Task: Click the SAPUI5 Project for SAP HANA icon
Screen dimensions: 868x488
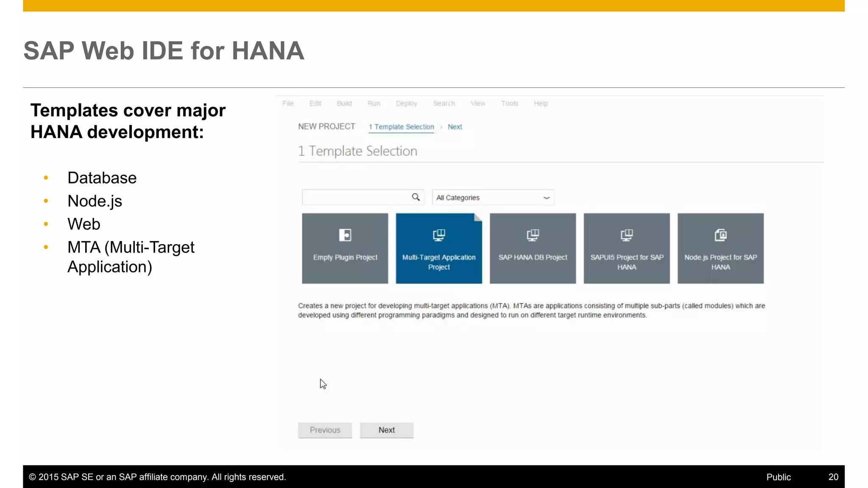Action: pos(626,235)
